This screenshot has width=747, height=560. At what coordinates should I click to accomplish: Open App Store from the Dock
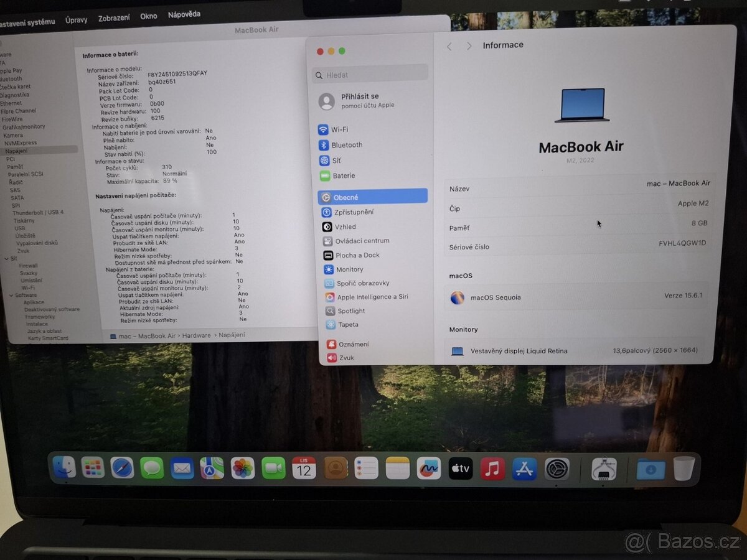pos(524,468)
